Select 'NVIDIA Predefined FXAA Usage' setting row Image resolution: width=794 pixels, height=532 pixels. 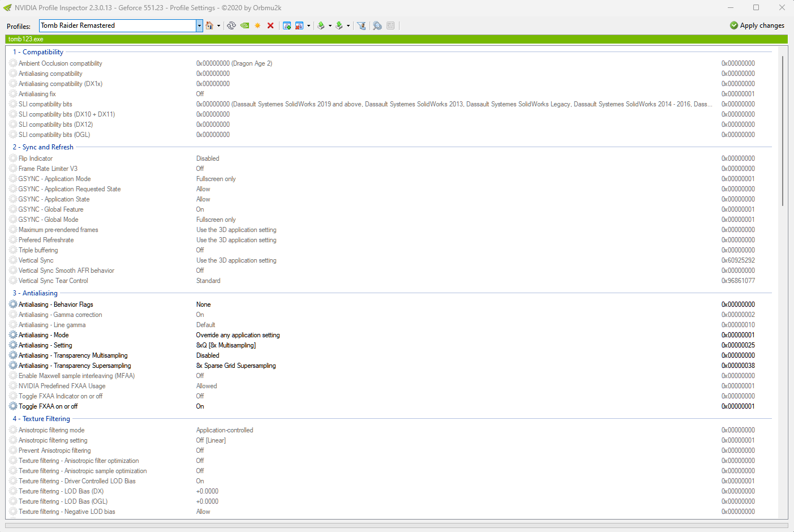[x=391, y=386]
